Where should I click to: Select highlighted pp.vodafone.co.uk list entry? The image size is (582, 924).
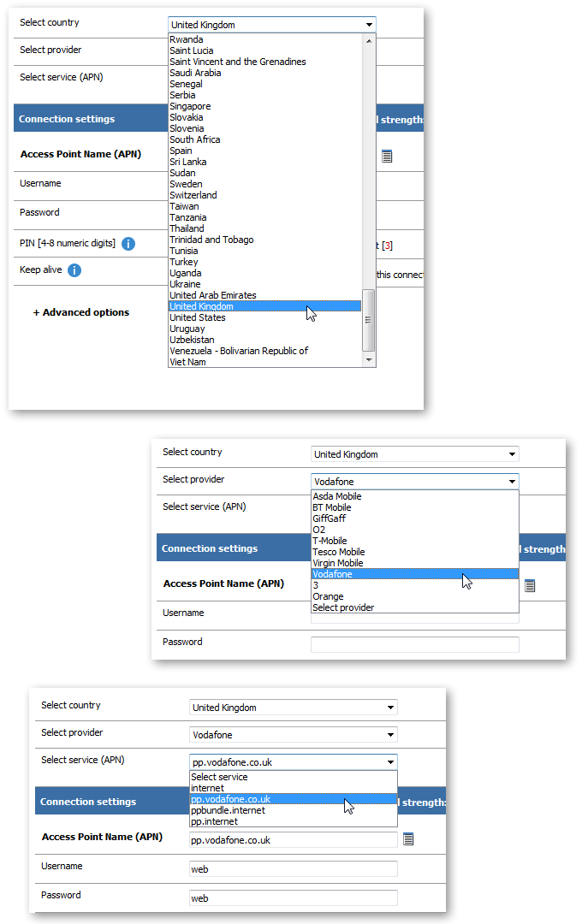(x=293, y=799)
